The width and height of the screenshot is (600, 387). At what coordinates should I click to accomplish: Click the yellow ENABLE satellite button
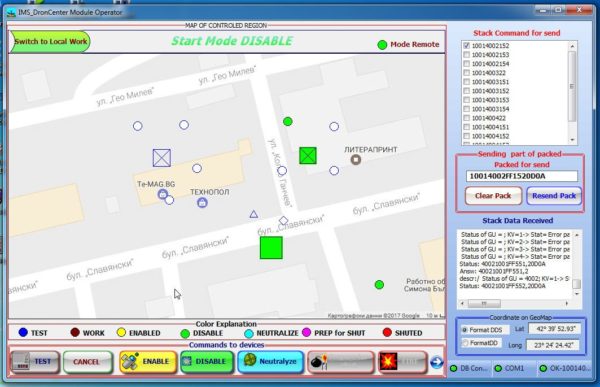click(x=148, y=361)
